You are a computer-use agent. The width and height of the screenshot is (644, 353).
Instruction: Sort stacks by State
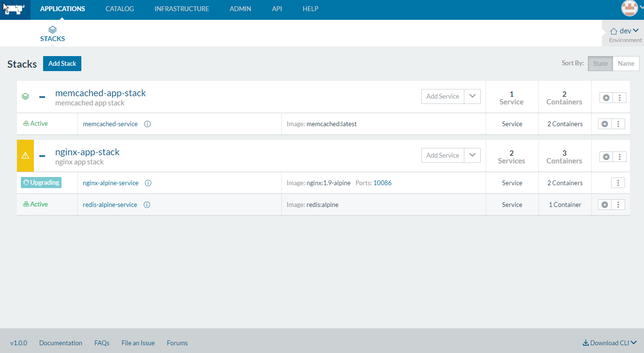(600, 63)
